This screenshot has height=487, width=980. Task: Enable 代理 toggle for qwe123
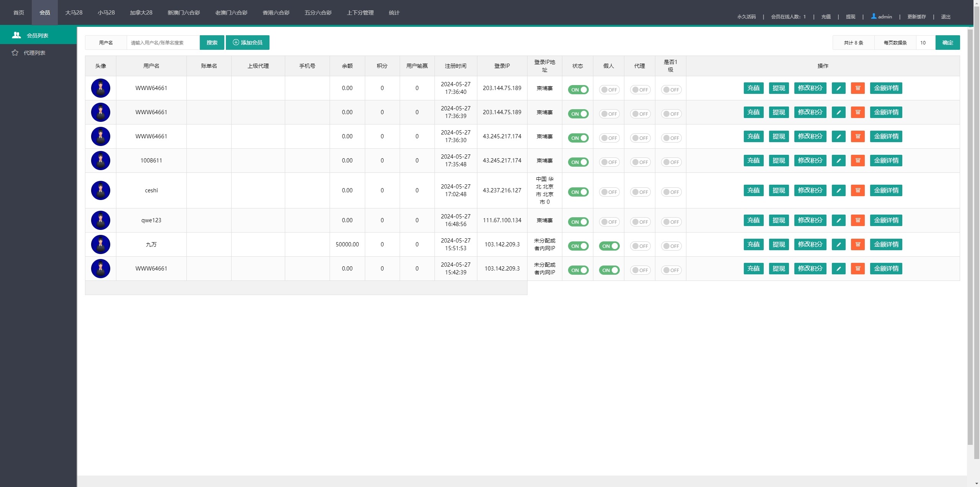click(640, 222)
